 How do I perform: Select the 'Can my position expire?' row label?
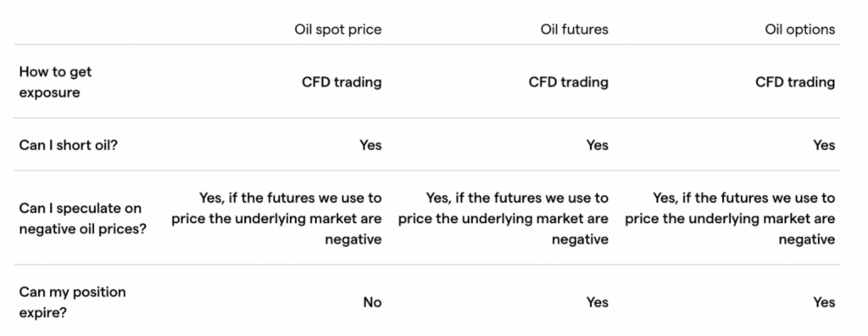point(73,302)
